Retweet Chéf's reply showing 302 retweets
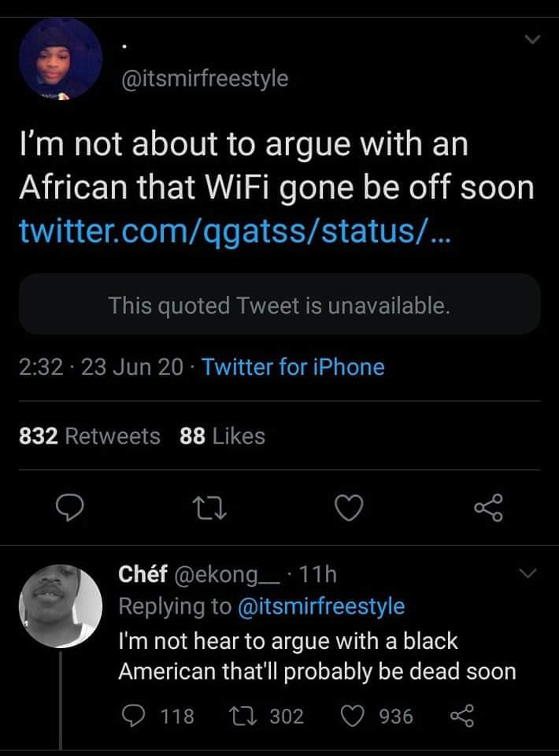This screenshot has width=559, height=756. coord(267,716)
